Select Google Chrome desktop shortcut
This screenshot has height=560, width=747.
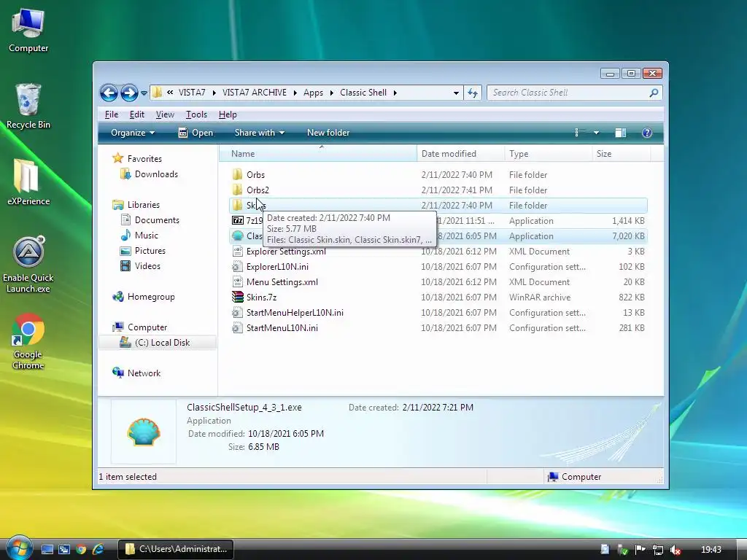(28, 341)
